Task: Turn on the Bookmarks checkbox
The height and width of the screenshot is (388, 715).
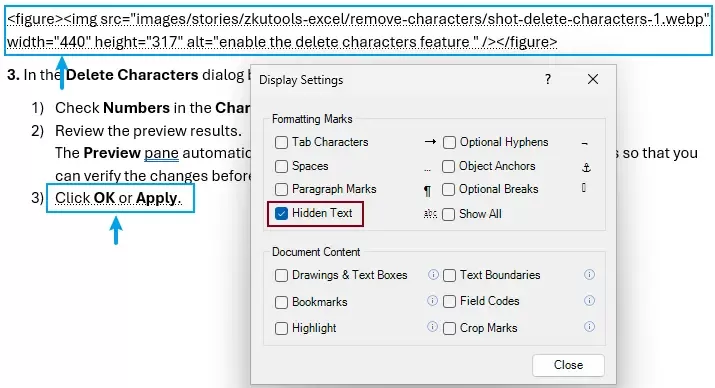Action: 281,302
